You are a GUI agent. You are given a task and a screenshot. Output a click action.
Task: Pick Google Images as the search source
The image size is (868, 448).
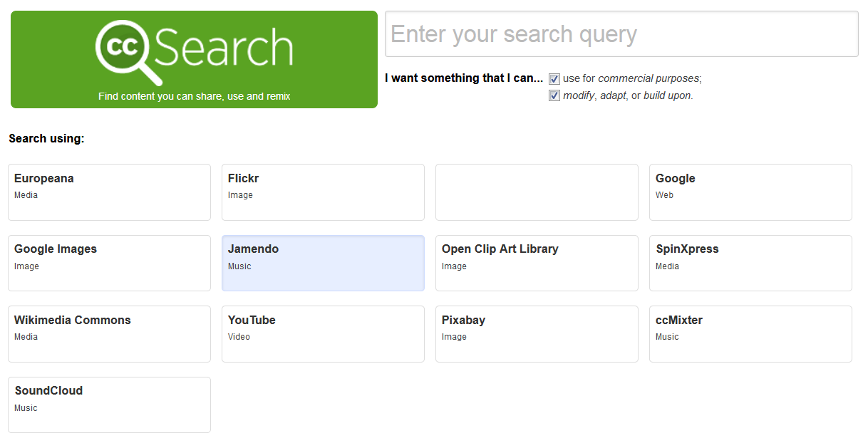(109, 263)
